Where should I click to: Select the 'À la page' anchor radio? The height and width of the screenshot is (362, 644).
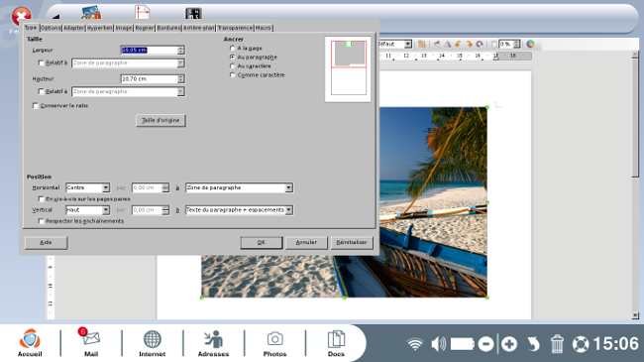click(x=233, y=49)
